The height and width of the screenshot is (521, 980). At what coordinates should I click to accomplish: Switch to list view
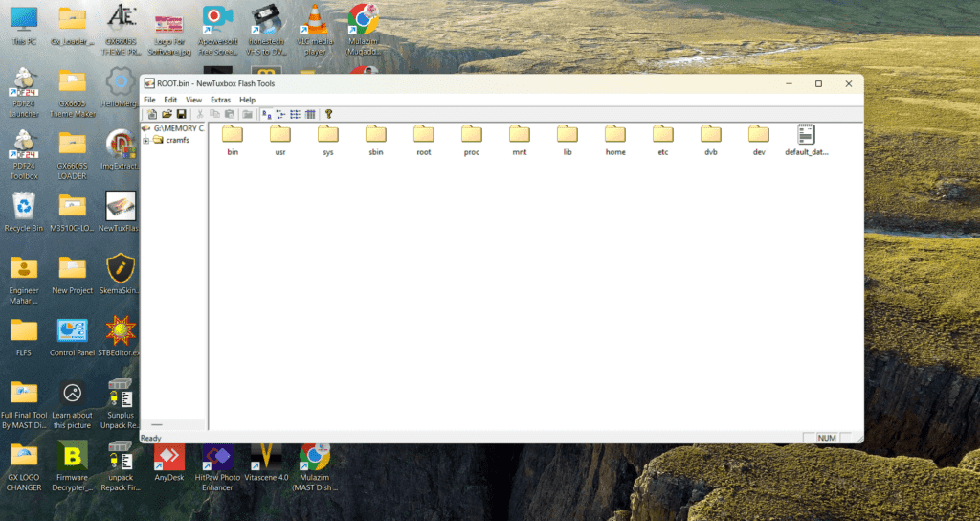(x=295, y=114)
